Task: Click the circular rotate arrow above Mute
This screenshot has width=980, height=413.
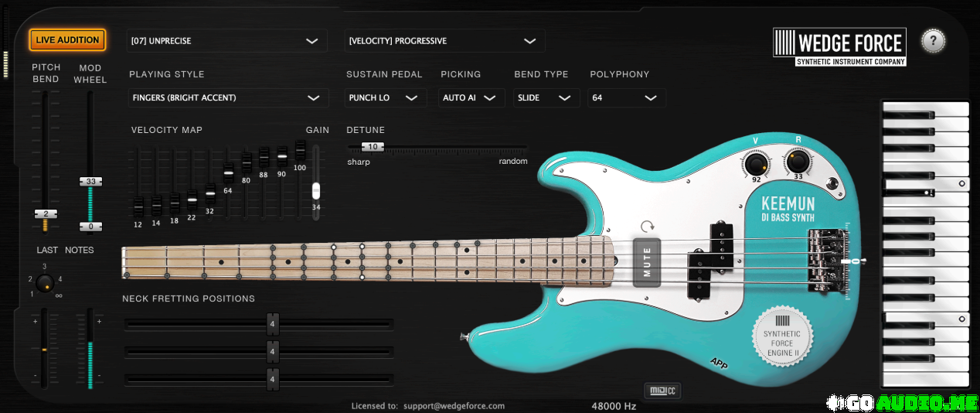Action: [648, 227]
